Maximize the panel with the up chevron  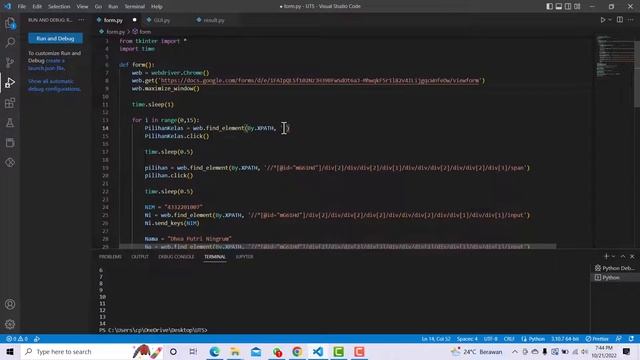pyautogui.click(x=623, y=256)
